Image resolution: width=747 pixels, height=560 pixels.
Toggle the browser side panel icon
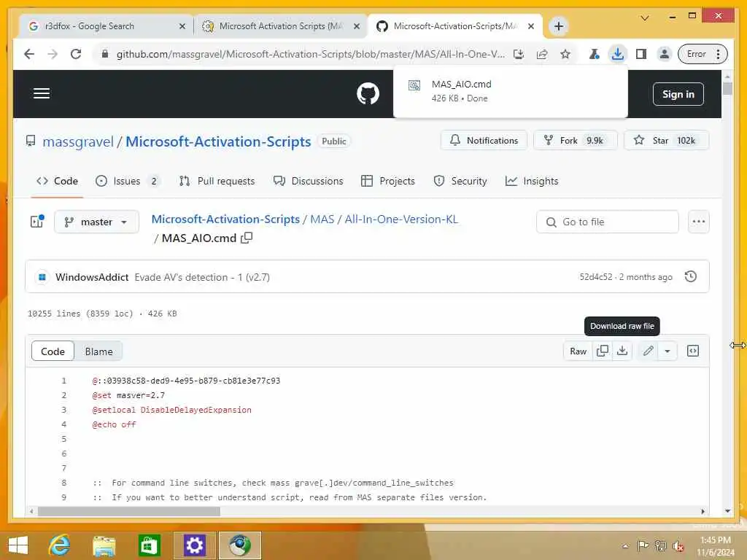[641, 54]
